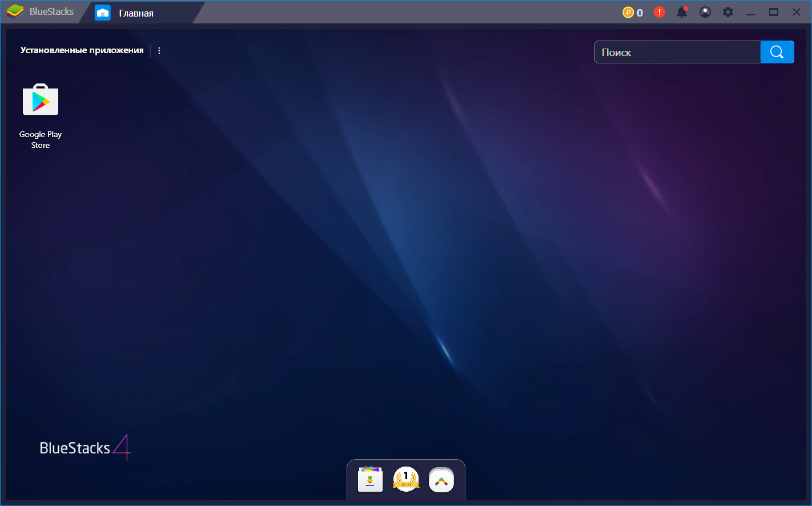This screenshot has height=506, width=812.
Task: Close the BlueStacks window
Action: tap(797, 12)
